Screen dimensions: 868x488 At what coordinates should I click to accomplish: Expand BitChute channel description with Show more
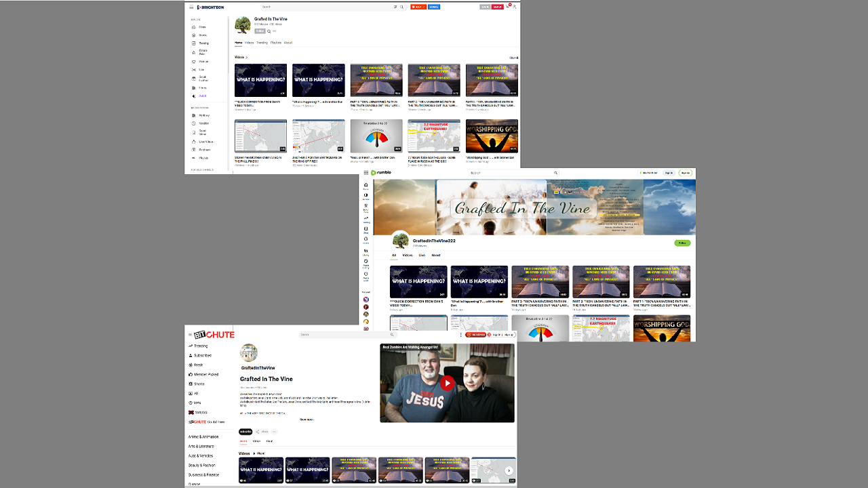[307, 420]
